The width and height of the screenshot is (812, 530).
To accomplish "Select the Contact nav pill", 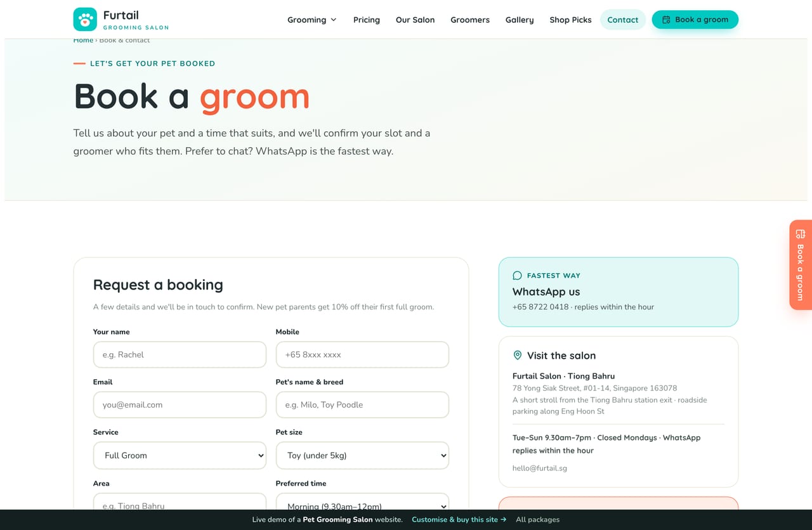I will click(623, 20).
